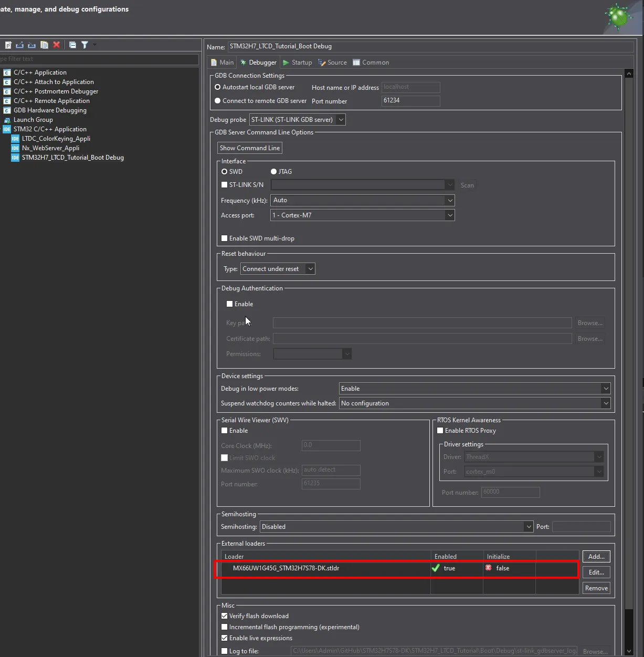Open the Frequency (kHz) dropdown
Image resolution: width=644 pixels, height=657 pixels.
point(362,200)
